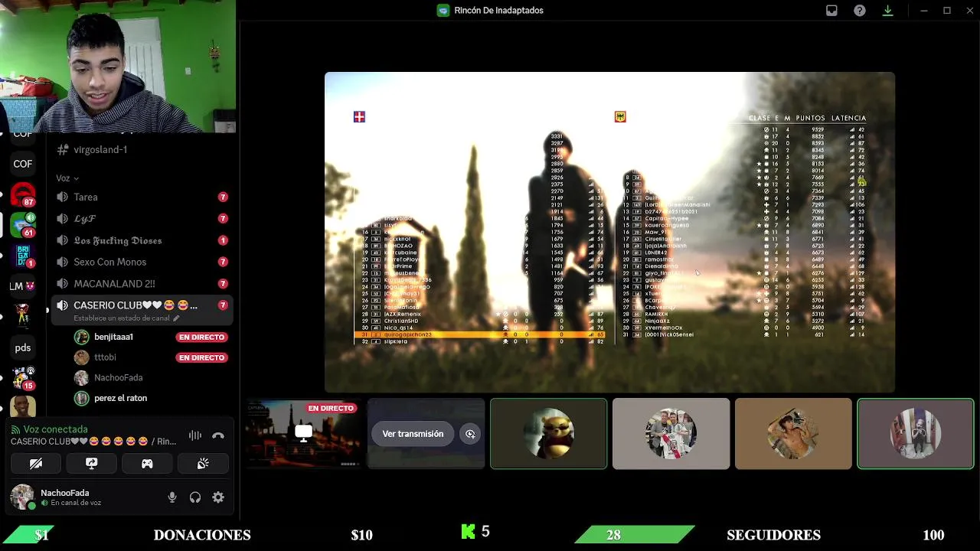This screenshot has height=551, width=980.
Task: Open the LM server icon
Action: 23,286
